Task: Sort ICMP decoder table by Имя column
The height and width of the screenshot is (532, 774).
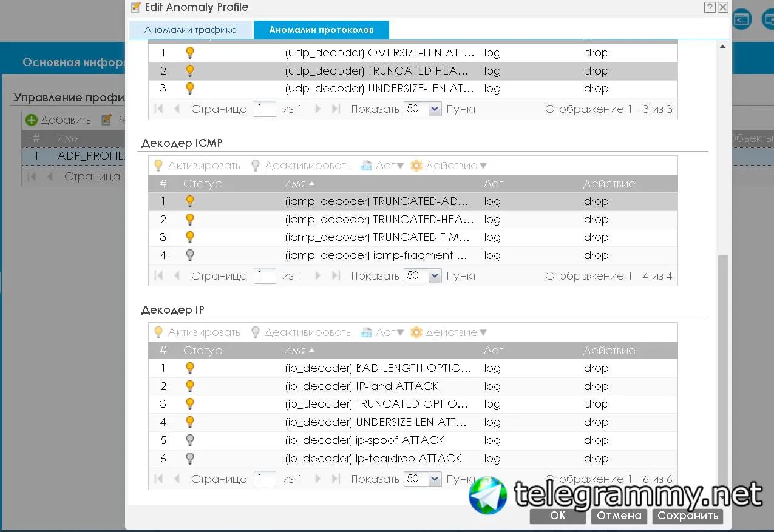Action: pyautogui.click(x=299, y=184)
